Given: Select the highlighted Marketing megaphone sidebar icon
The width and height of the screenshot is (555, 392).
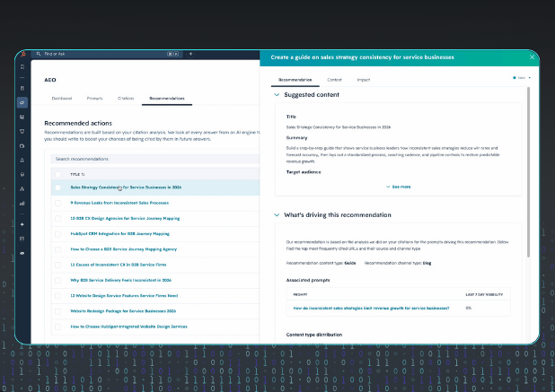Looking at the screenshot, I should 22,102.
